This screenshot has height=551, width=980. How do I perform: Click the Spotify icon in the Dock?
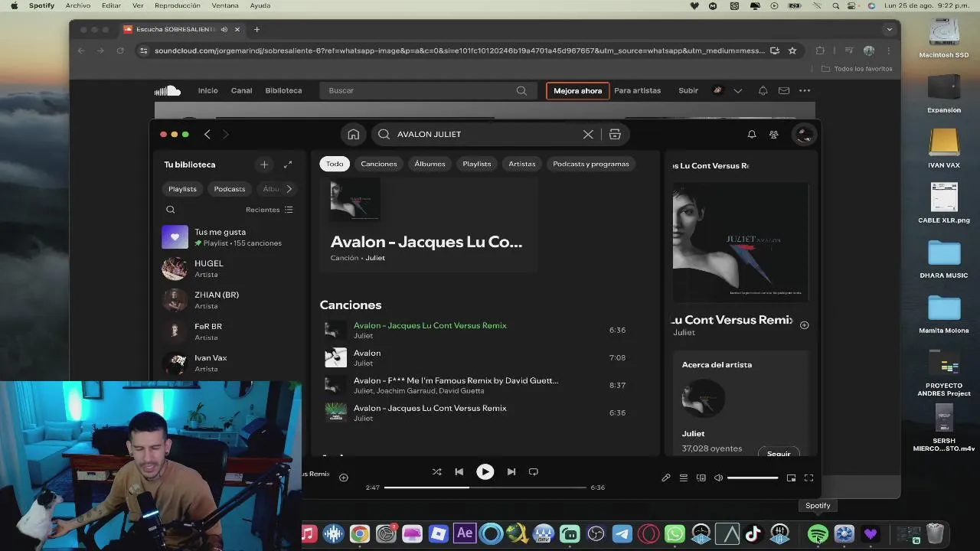(x=818, y=533)
